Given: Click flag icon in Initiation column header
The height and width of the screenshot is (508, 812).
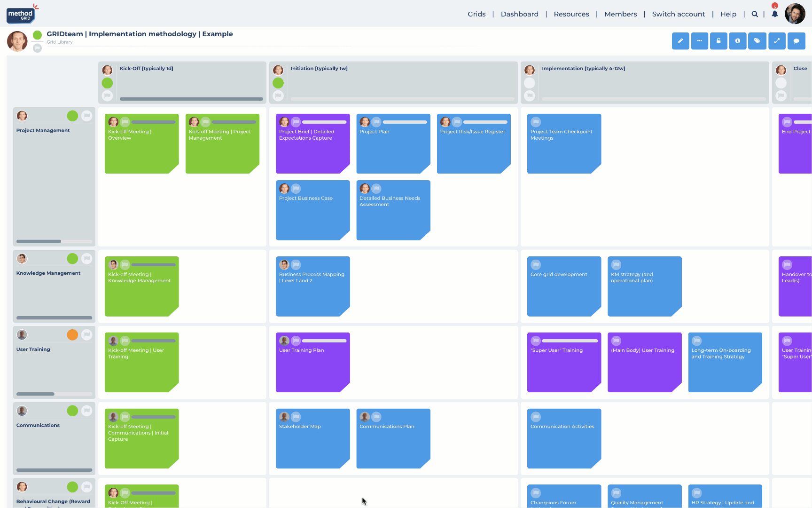Looking at the screenshot, I should 278,96.
